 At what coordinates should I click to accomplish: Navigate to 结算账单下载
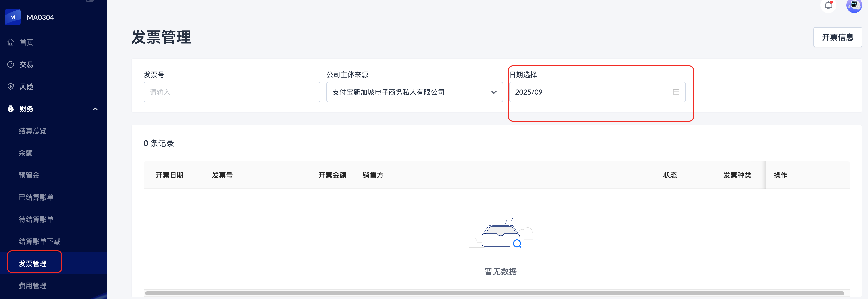point(39,241)
